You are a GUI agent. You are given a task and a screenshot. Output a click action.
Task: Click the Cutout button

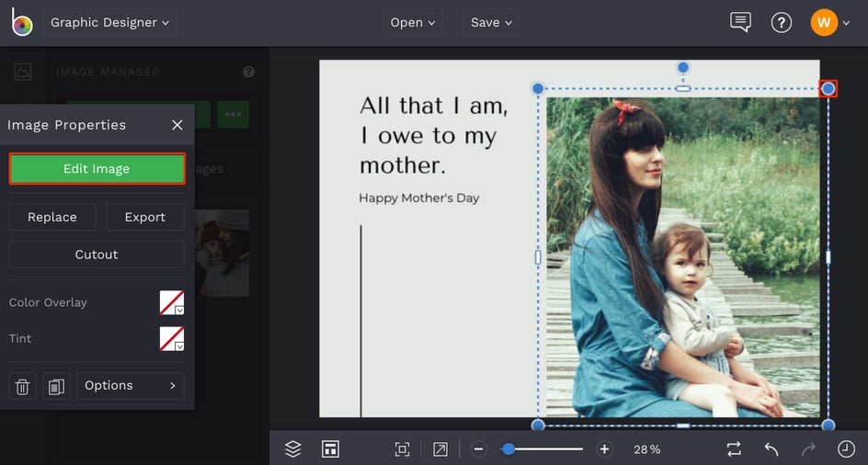97,255
